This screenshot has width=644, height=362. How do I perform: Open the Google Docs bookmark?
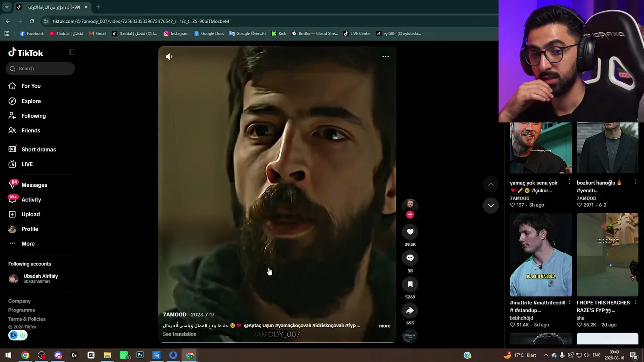[x=209, y=34]
